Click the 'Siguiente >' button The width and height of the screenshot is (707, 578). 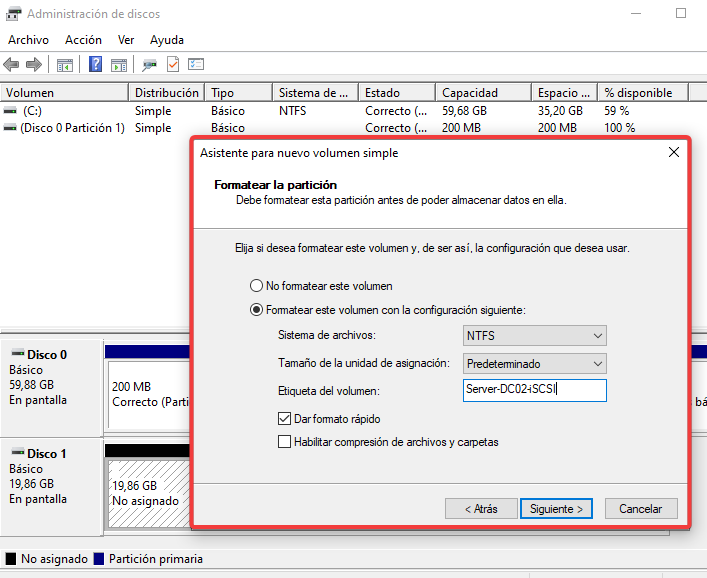click(x=557, y=508)
